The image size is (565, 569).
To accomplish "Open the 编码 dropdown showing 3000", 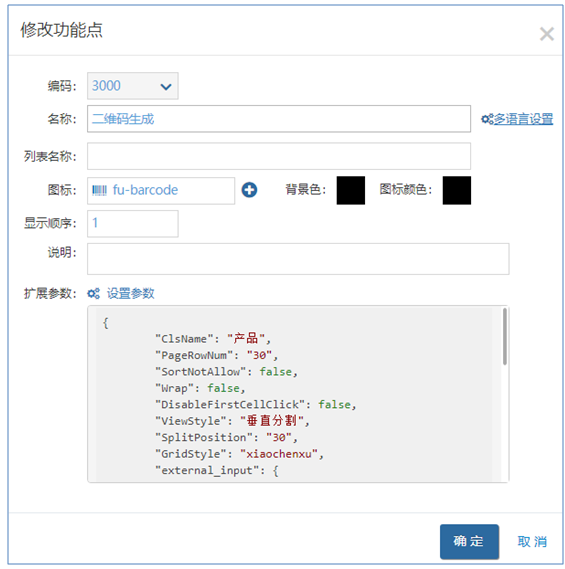I will click(132, 86).
